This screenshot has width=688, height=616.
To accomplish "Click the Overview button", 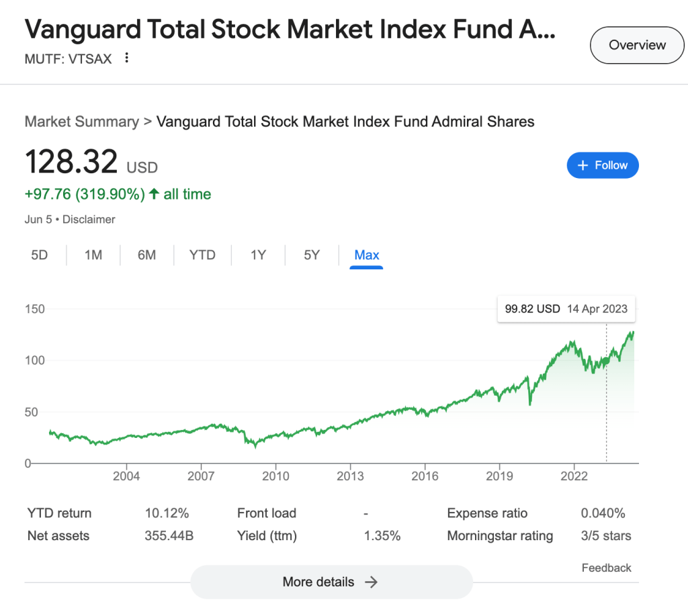I will coord(636,45).
